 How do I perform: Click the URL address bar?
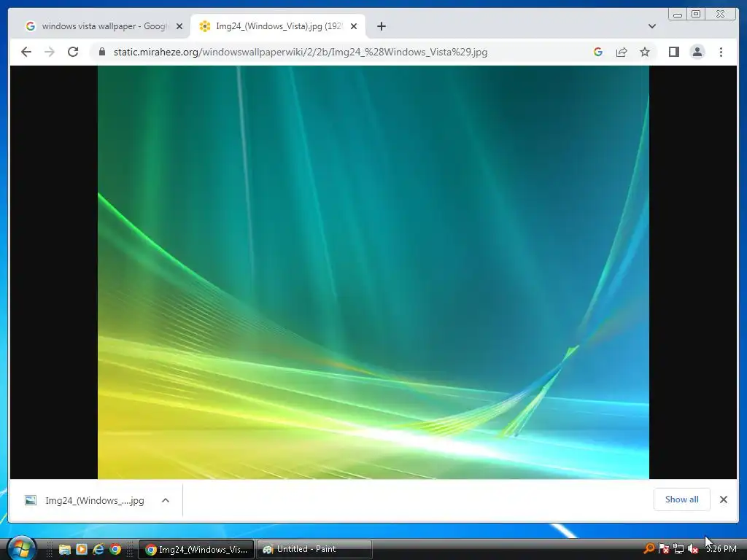pyautogui.click(x=300, y=52)
